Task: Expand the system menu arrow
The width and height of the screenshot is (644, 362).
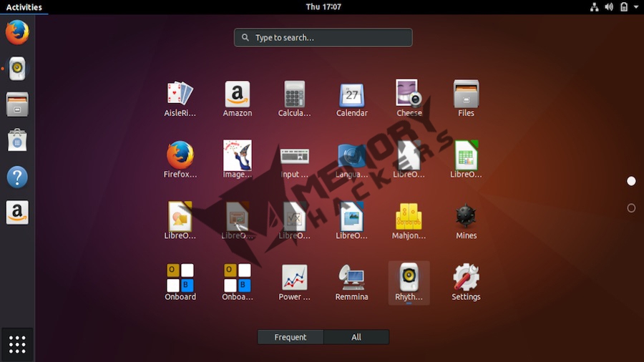Action: point(636,7)
